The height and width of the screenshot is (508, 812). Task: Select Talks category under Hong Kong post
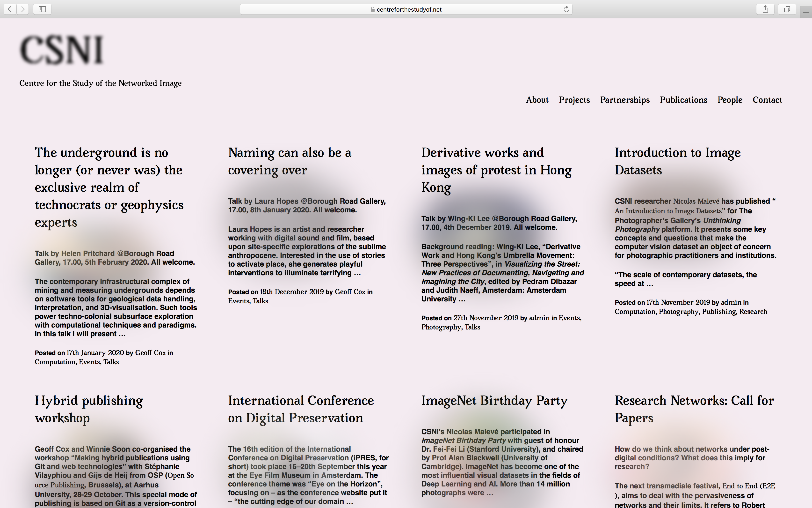(472, 327)
